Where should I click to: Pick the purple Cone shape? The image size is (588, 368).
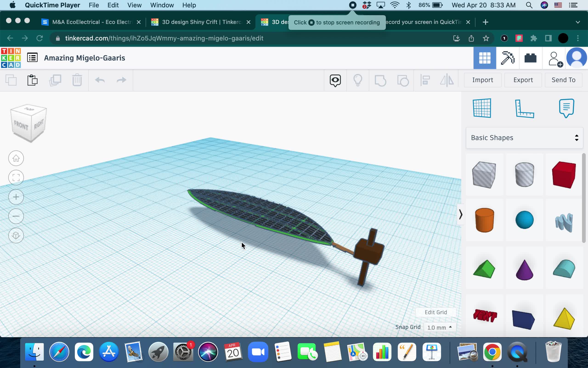pos(524,270)
